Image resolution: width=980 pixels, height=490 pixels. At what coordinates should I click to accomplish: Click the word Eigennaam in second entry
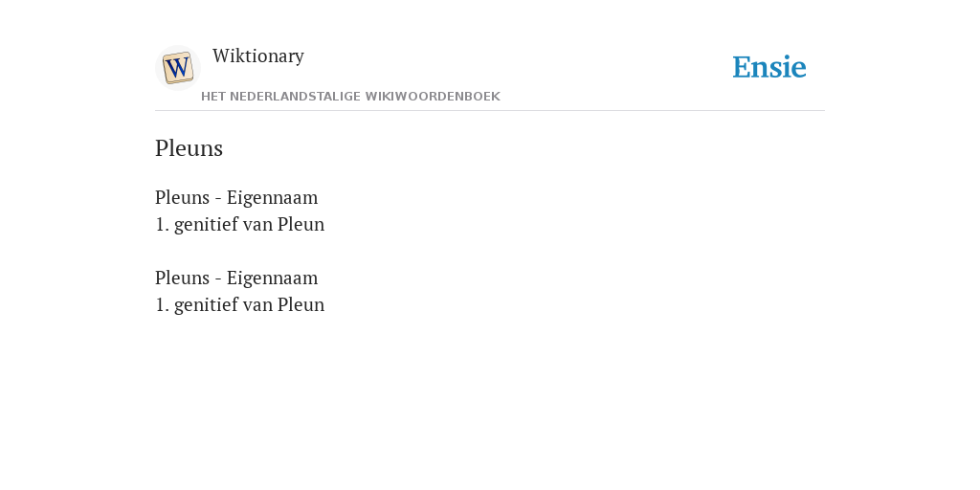pyautogui.click(x=272, y=278)
